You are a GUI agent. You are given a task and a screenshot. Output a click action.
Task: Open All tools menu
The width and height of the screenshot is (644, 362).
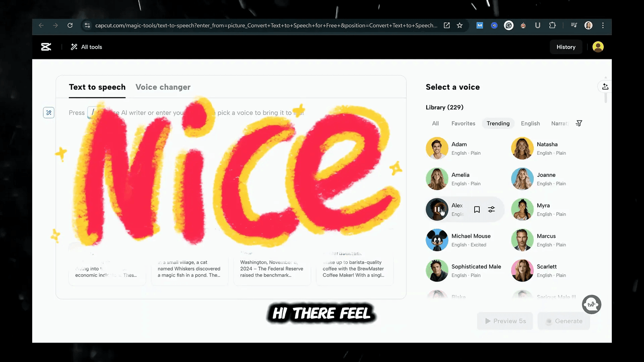coord(87,47)
